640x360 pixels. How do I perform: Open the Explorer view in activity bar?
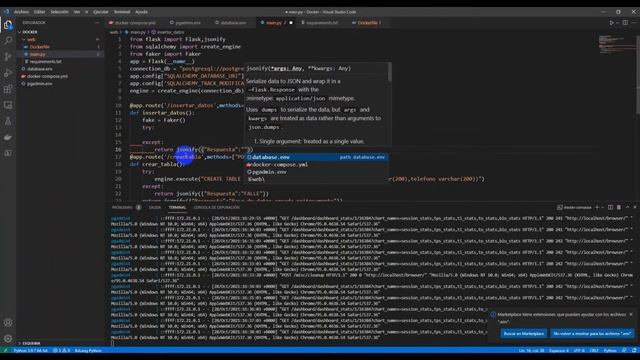coord(8,25)
